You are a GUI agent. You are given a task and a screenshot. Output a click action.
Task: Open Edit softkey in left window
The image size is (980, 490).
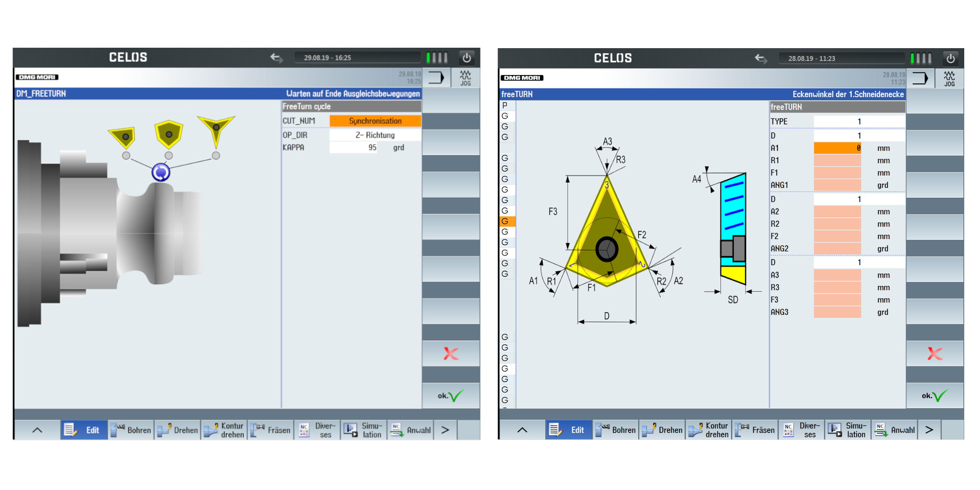tap(84, 430)
